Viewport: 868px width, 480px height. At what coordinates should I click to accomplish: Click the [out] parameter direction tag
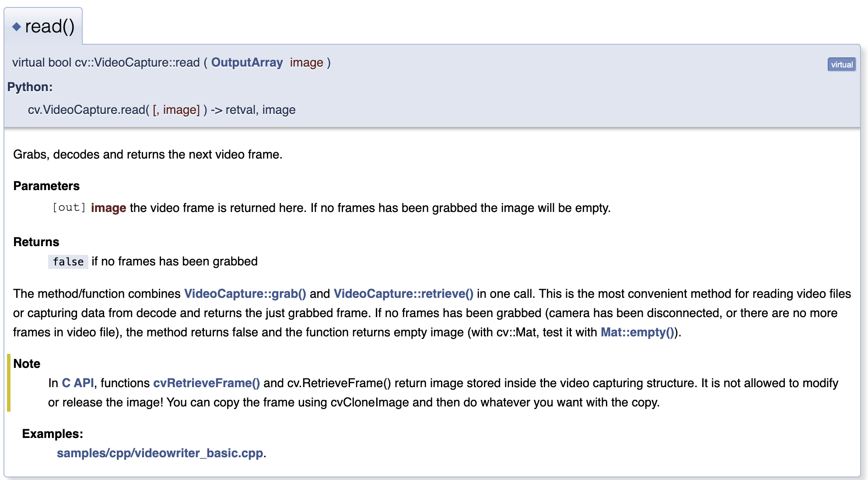[x=69, y=208]
